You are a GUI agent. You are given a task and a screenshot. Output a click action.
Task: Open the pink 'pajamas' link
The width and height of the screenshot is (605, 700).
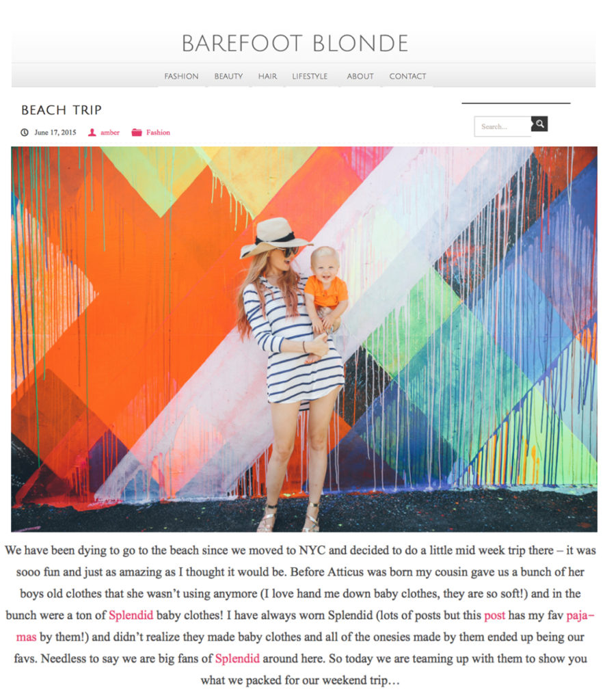[580, 615]
